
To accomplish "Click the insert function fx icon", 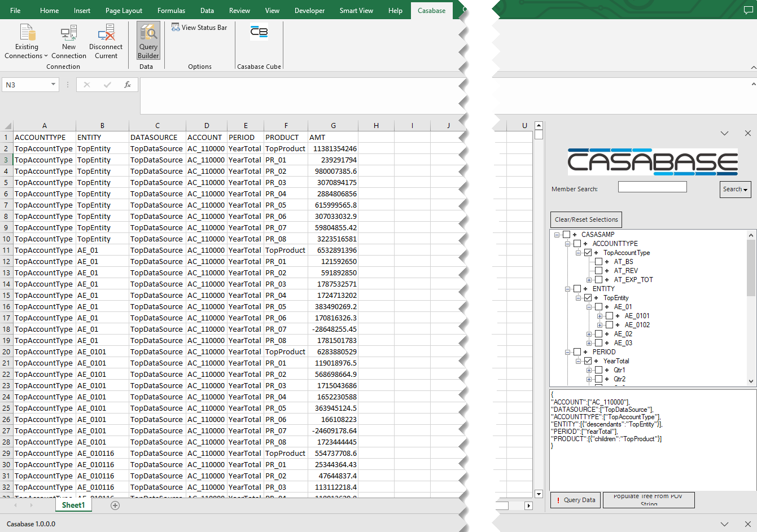I will click(128, 85).
